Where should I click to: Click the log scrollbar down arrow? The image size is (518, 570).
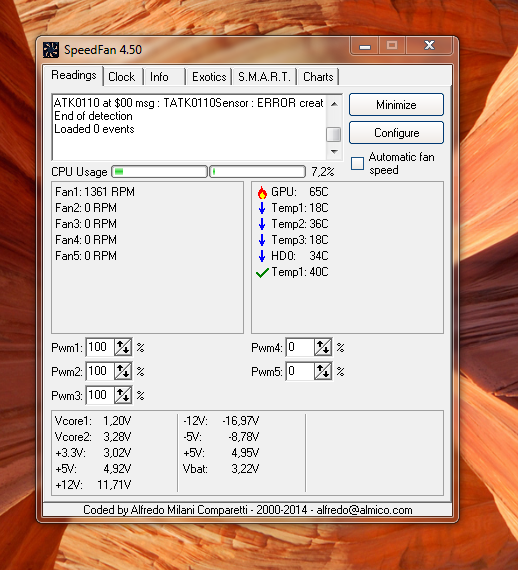click(x=334, y=152)
